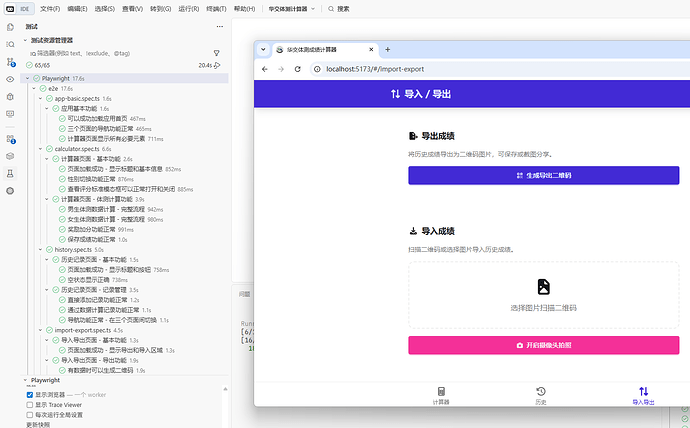Click the round gray icon below the flask
Viewport: 690px width, 428px height.
coord(10,191)
